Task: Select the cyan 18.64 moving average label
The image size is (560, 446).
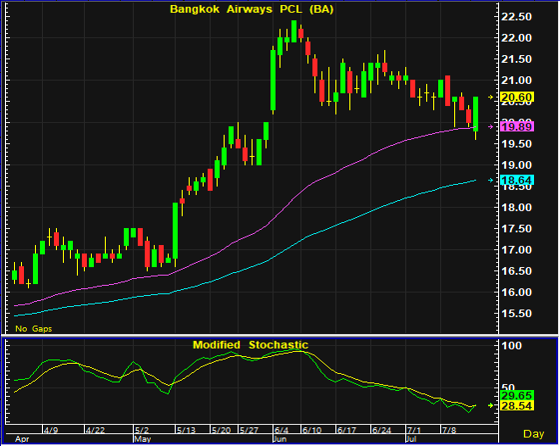Action: 517,180
